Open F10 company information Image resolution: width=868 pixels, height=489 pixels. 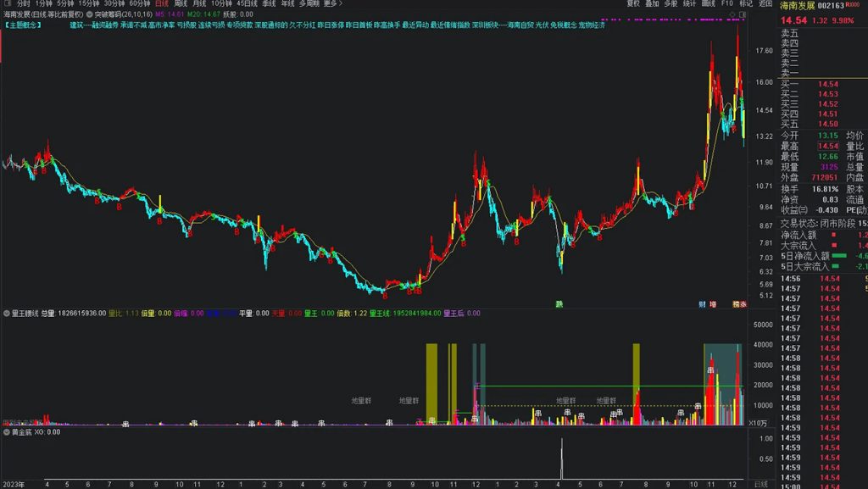[727, 3]
